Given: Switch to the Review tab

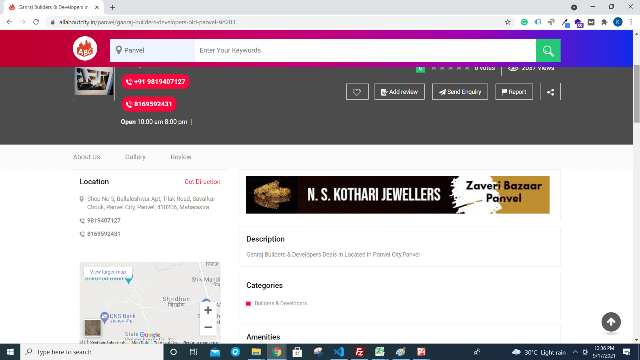Looking at the screenshot, I should [181, 157].
